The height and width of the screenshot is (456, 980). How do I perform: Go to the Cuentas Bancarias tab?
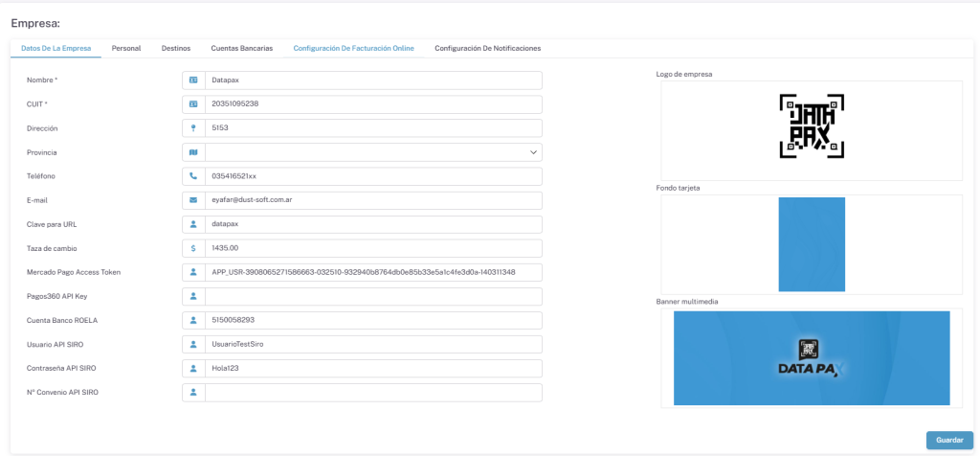coord(241,48)
